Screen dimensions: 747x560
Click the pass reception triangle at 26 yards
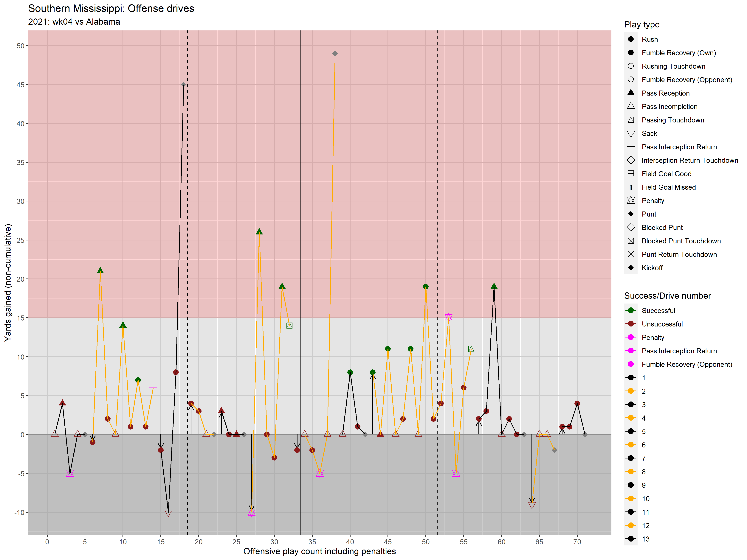[259, 232]
